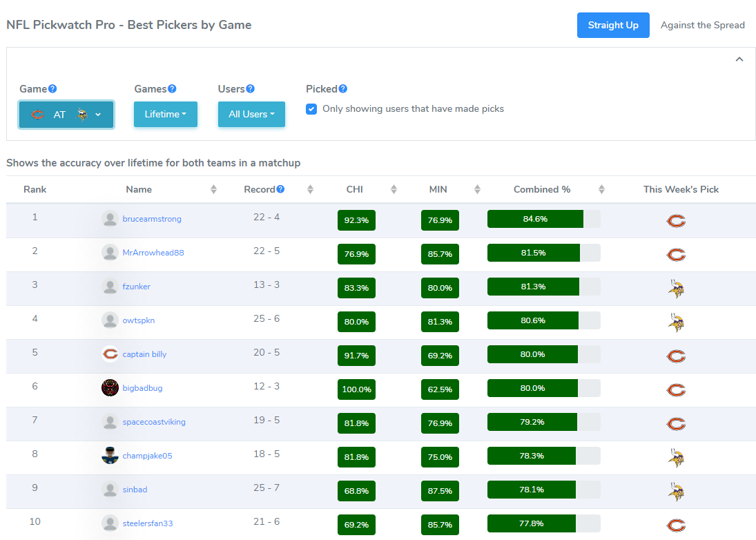Click the Record column help icon
The width and height of the screenshot is (756, 540).
(280, 189)
